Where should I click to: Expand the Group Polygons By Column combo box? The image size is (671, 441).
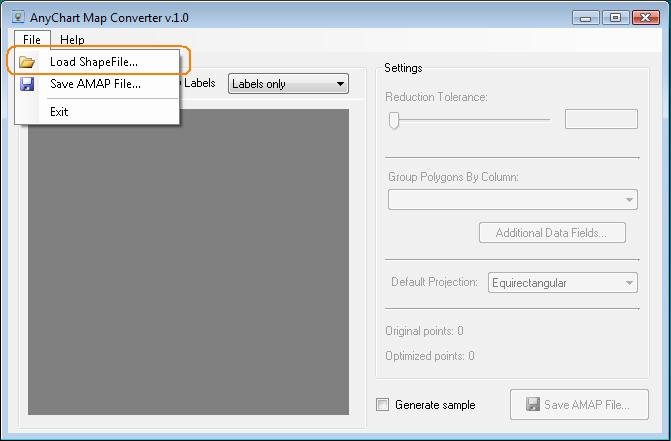512,200
